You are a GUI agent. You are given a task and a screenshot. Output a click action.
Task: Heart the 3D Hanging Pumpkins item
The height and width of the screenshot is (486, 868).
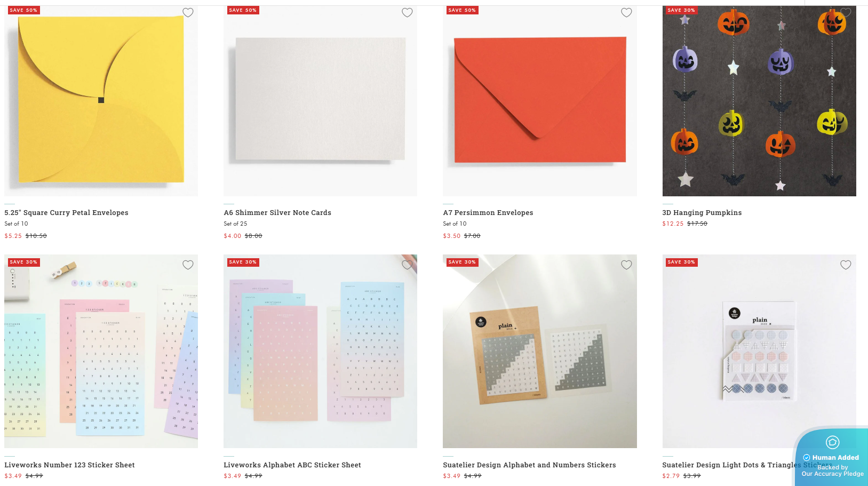(x=846, y=13)
